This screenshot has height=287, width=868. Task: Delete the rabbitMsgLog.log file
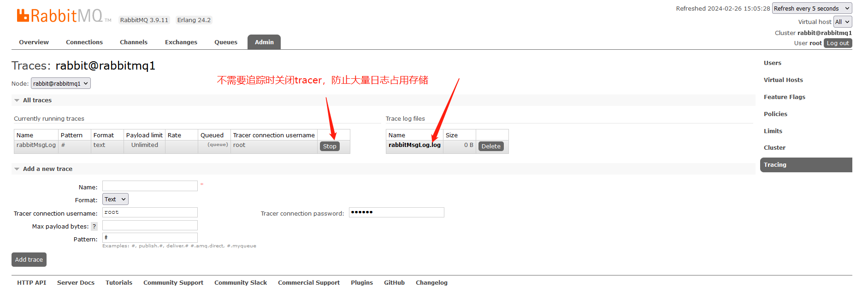click(491, 146)
